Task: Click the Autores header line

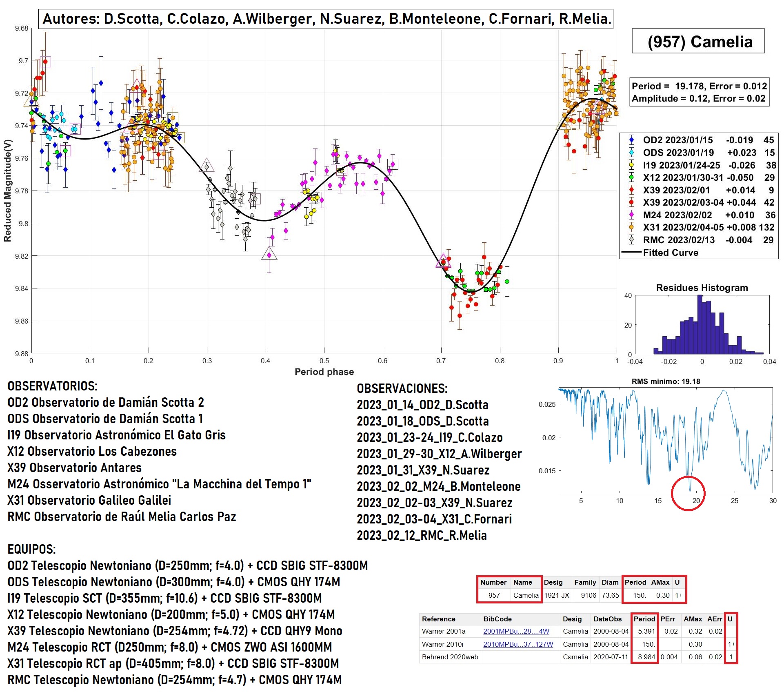Action: tap(326, 19)
